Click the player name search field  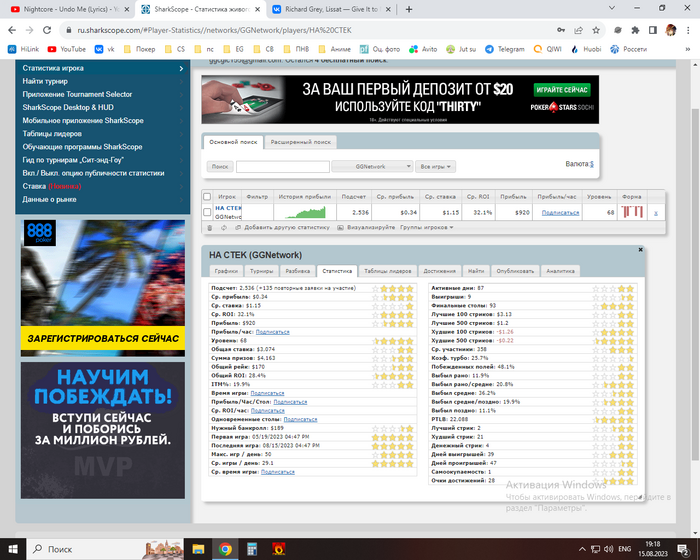283,167
